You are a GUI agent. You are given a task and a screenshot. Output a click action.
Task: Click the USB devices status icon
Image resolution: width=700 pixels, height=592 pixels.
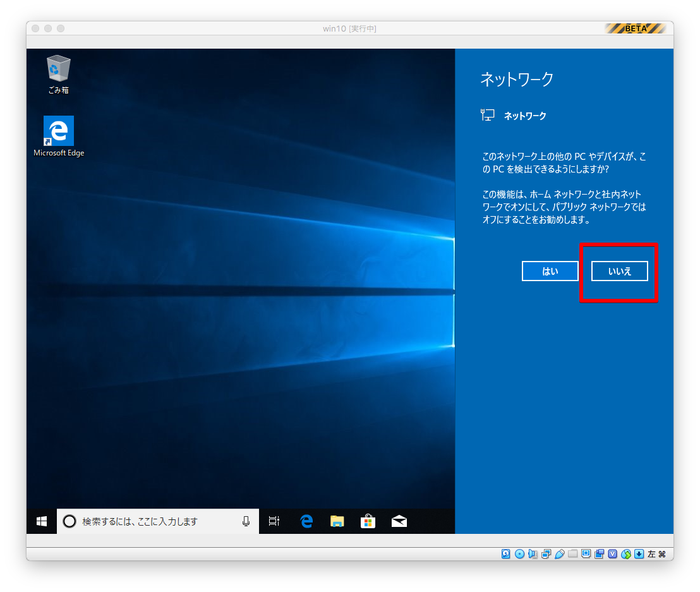pyautogui.click(x=559, y=554)
